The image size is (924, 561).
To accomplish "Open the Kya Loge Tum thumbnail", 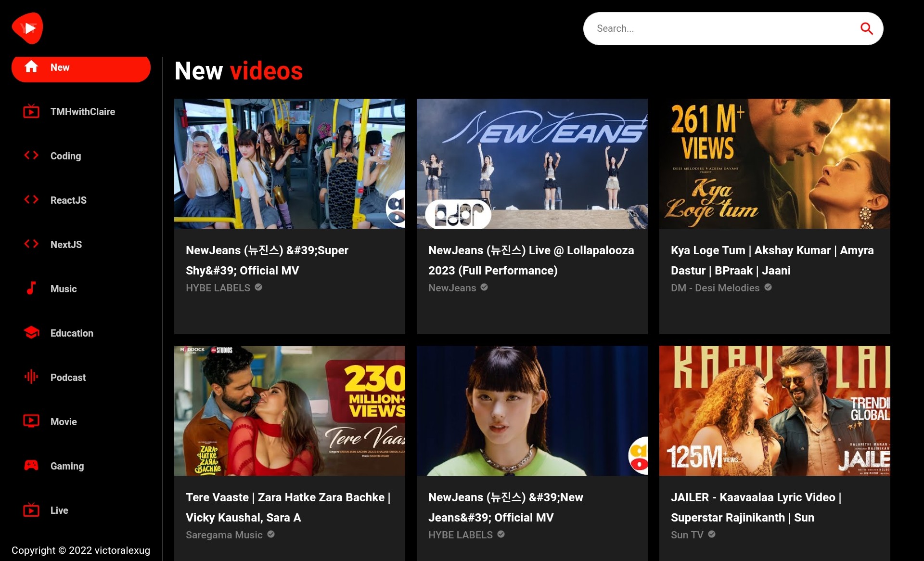I will click(x=775, y=164).
